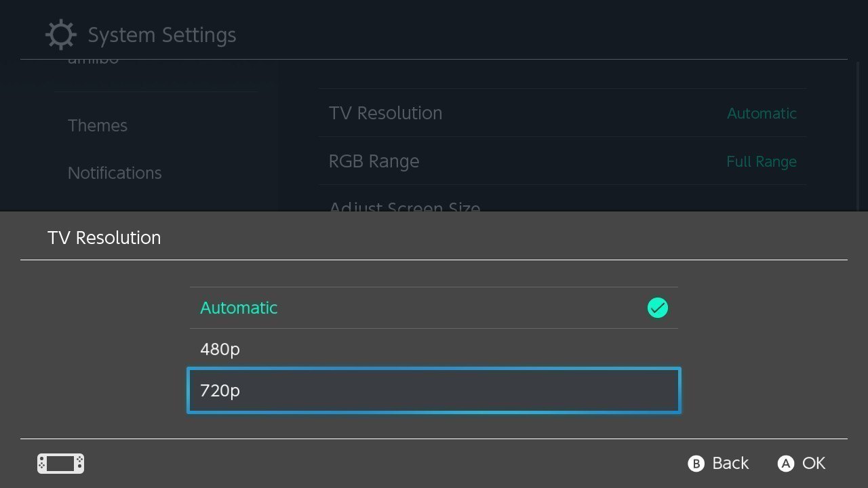
Task: Select the 480p resolution option
Action: (x=434, y=349)
